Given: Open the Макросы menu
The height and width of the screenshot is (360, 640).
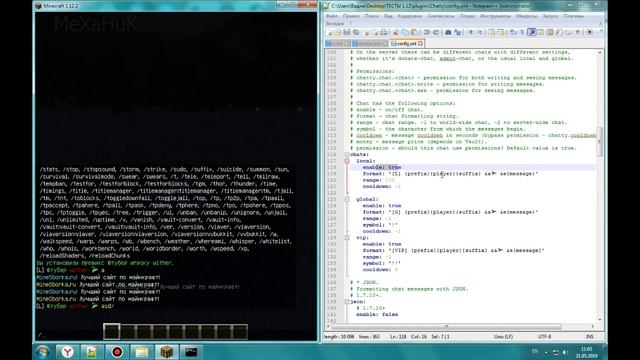Looking at the screenshot, I should click(527, 16).
